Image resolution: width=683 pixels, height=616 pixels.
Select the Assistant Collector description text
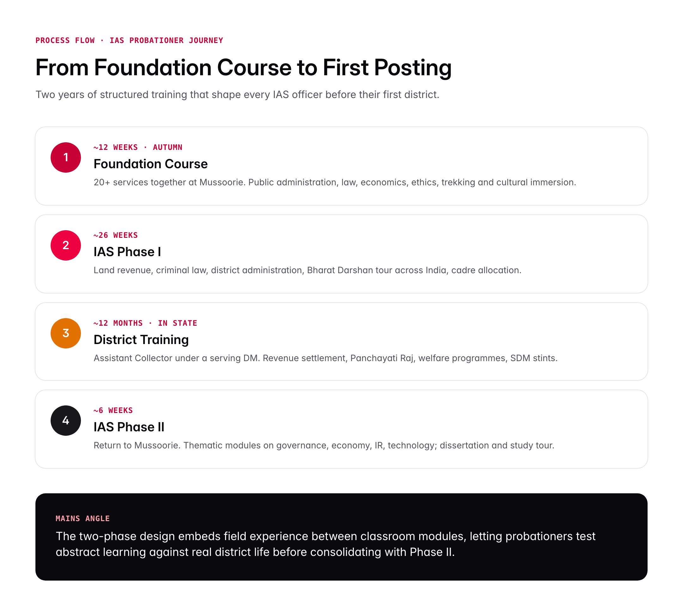click(x=325, y=358)
